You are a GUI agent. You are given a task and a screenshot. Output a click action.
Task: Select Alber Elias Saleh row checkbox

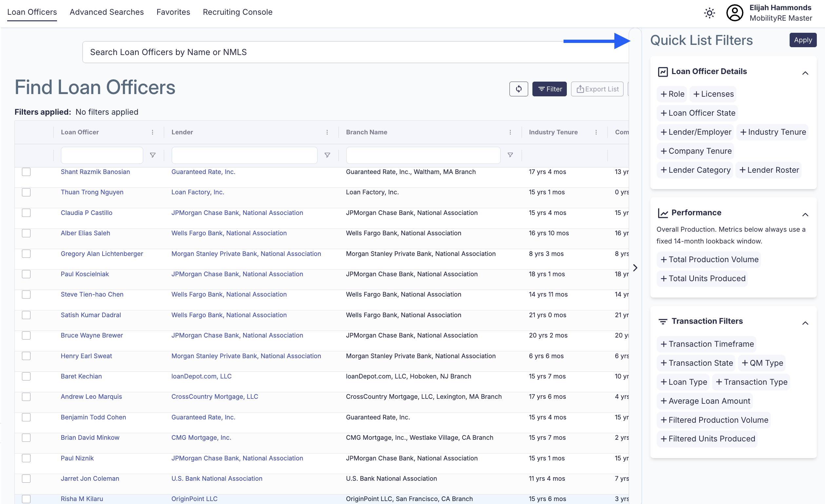(x=26, y=233)
